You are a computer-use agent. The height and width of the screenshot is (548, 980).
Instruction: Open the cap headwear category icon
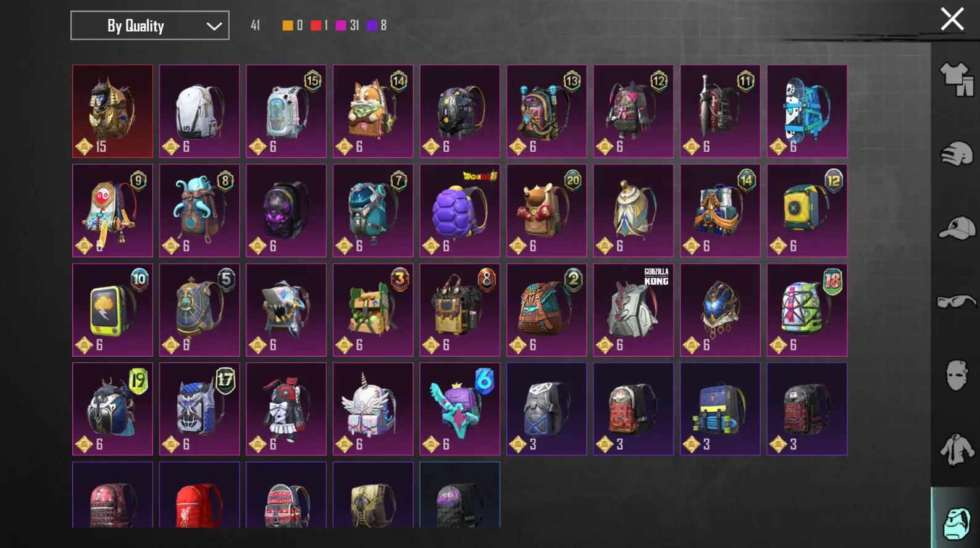[956, 228]
